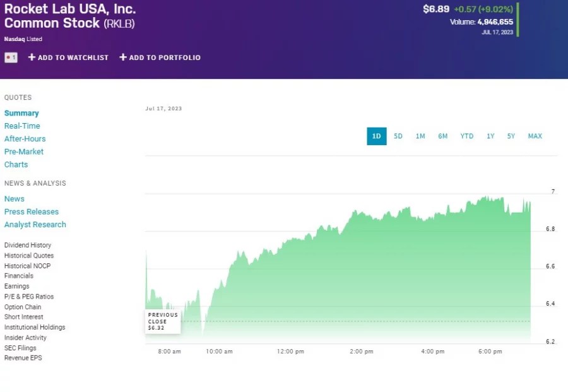Open Revenue EPS page
Viewport: 568px width, 392px height.
(x=23, y=358)
